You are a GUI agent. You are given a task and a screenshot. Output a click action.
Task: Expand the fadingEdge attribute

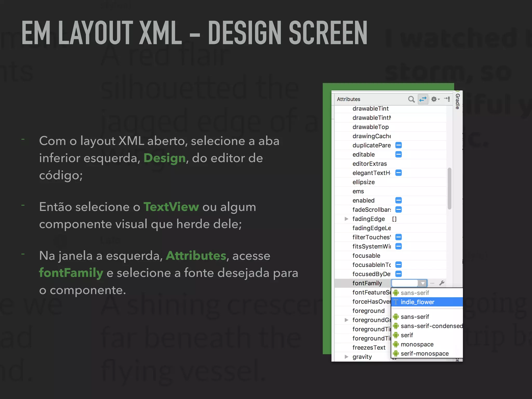(x=346, y=219)
